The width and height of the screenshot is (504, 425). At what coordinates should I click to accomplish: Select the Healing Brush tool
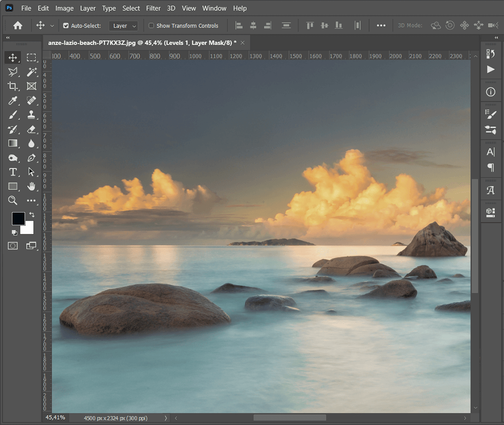(x=31, y=100)
